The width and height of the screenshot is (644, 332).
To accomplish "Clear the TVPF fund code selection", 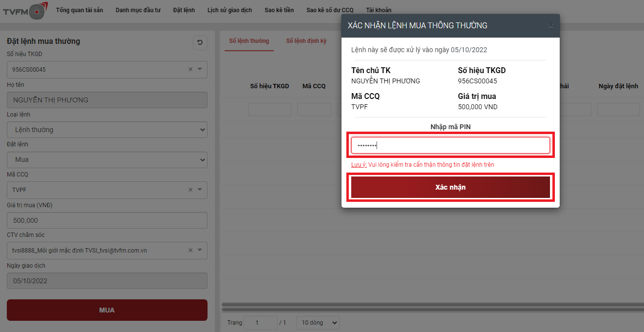I will click(190, 190).
